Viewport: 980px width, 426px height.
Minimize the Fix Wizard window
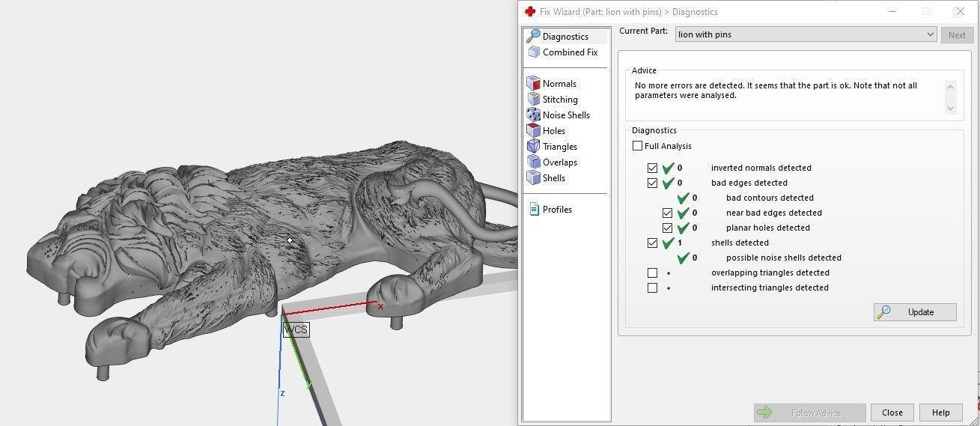892,11
